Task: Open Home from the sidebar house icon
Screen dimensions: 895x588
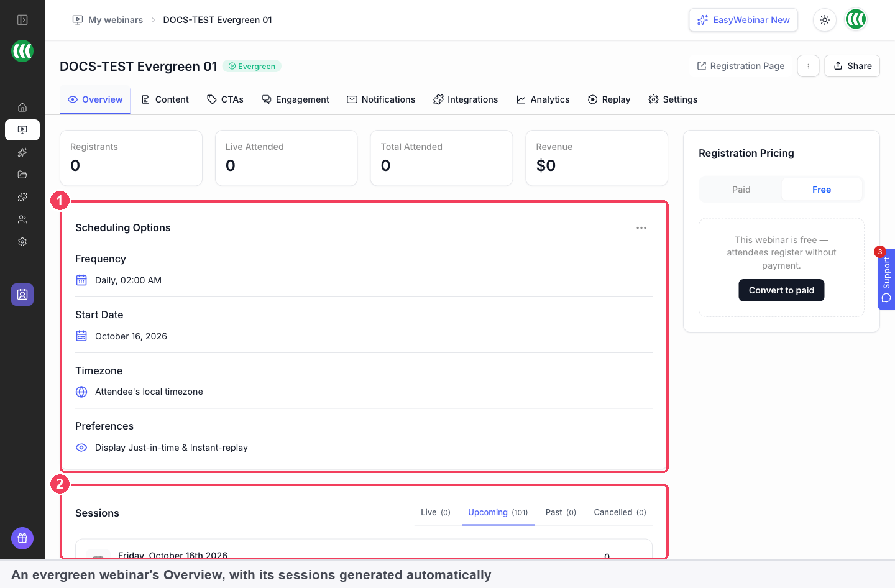Action: (x=22, y=108)
